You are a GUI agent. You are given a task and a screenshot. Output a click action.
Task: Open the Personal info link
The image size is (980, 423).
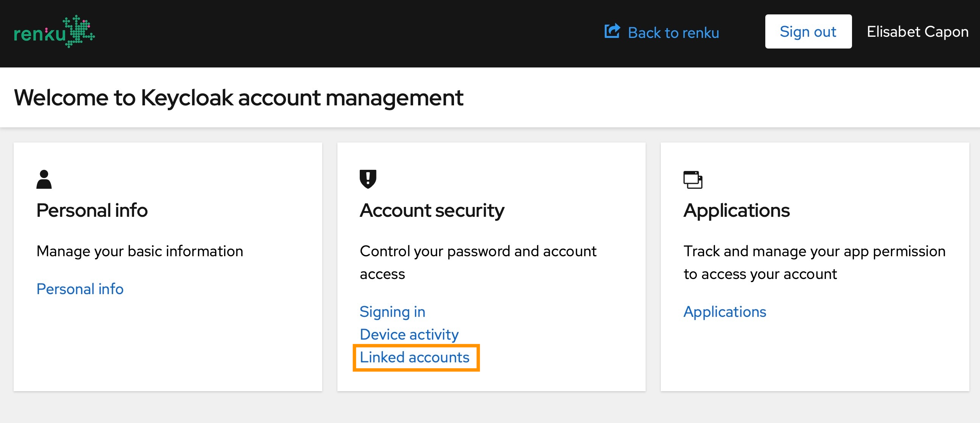(80, 289)
